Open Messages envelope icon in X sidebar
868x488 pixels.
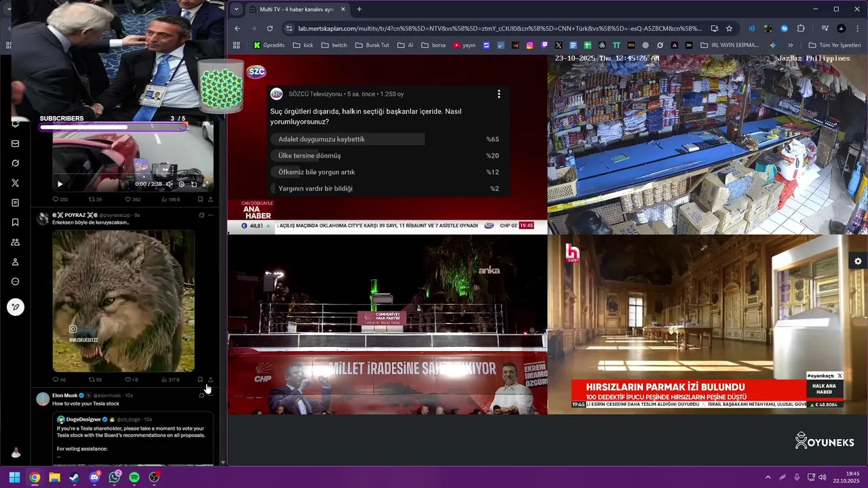point(15,144)
